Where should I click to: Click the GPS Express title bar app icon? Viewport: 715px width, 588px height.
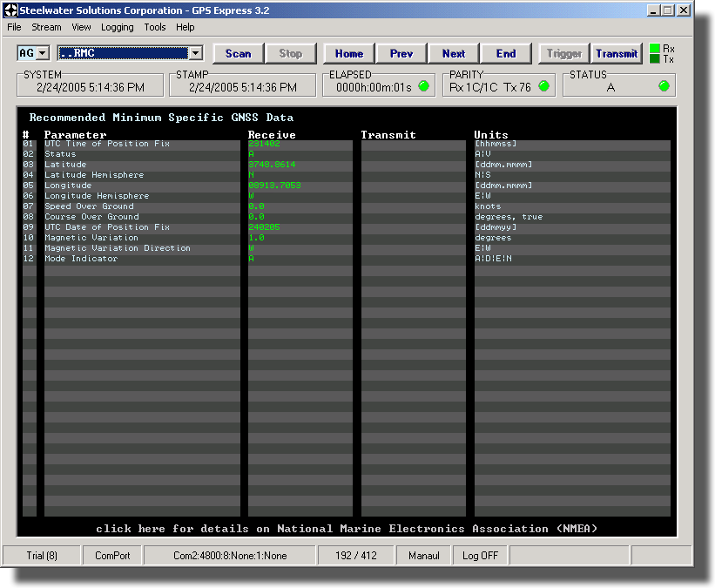pyautogui.click(x=10, y=10)
